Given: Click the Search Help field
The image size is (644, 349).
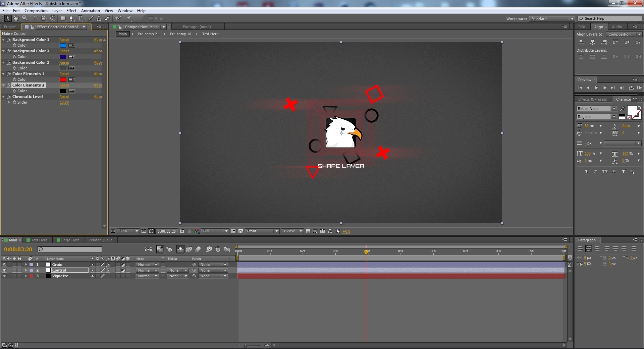Looking at the screenshot, I should pos(610,19).
